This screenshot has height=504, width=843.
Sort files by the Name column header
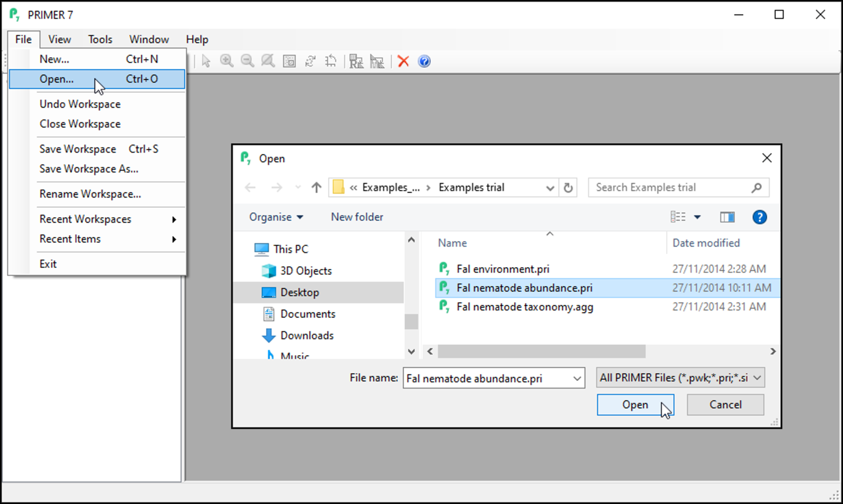(x=550, y=243)
